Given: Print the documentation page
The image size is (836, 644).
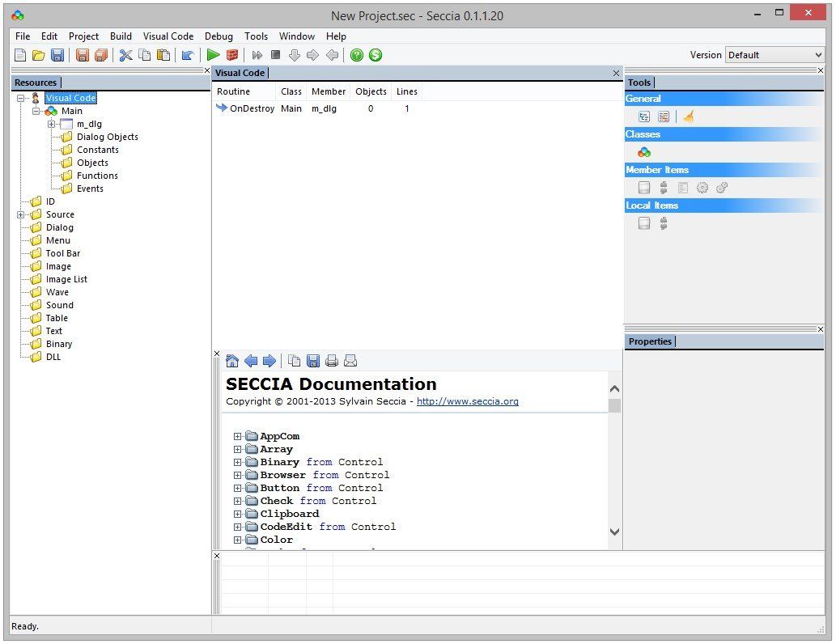Looking at the screenshot, I should coord(332,361).
